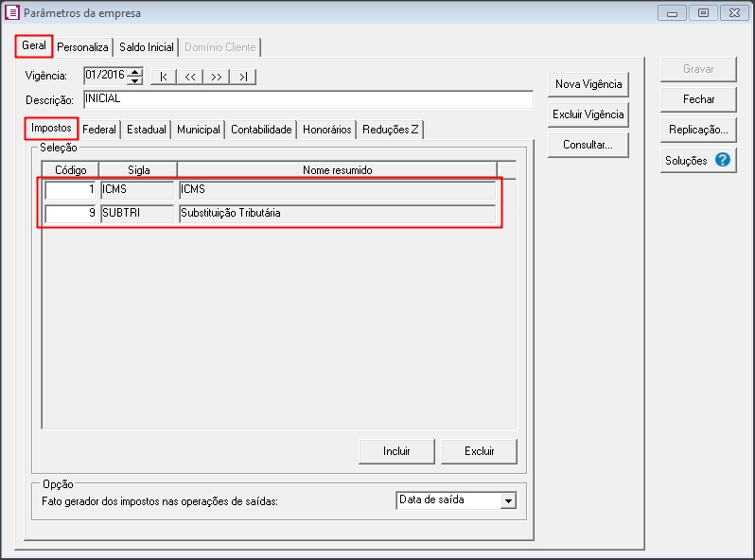Image resolution: width=755 pixels, height=560 pixels.
Task: Go to previous vigência record
Action: [190, 77]
